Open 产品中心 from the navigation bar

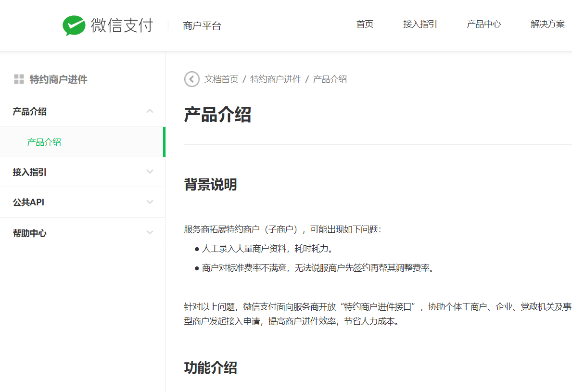pos(483,24)
